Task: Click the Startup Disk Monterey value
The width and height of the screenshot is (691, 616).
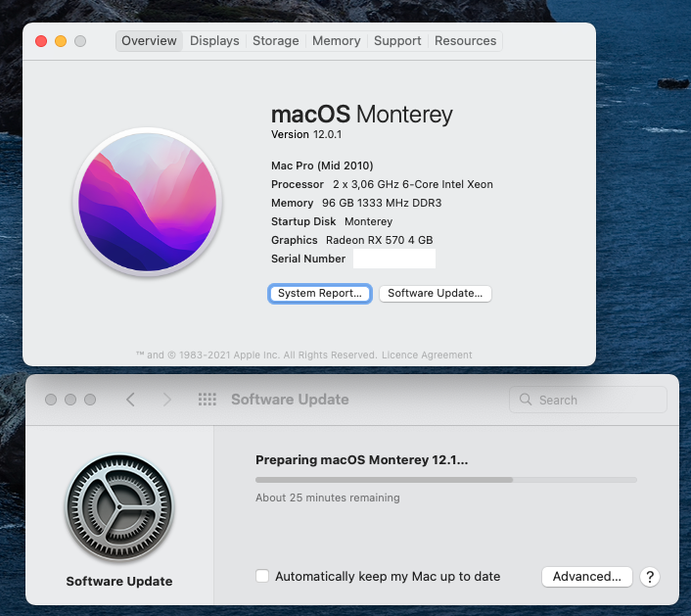Action: [x=368, y=221]
